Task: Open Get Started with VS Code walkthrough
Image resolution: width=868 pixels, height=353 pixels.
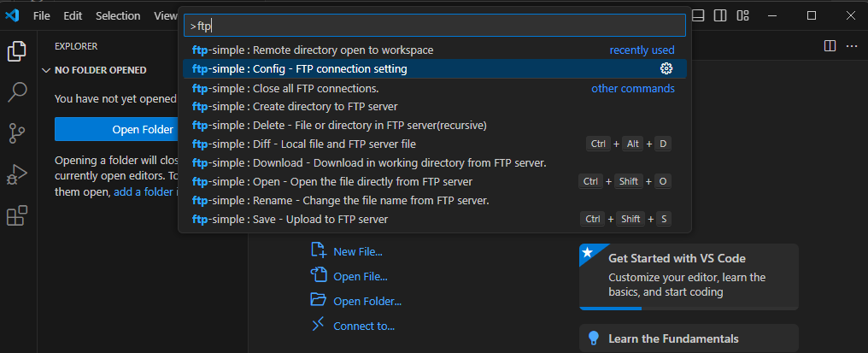Action: pyautogui.click(x=689, y=277)
